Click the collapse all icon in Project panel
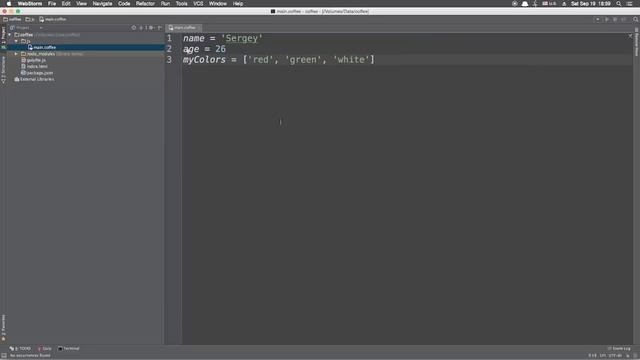 point(142,28)
